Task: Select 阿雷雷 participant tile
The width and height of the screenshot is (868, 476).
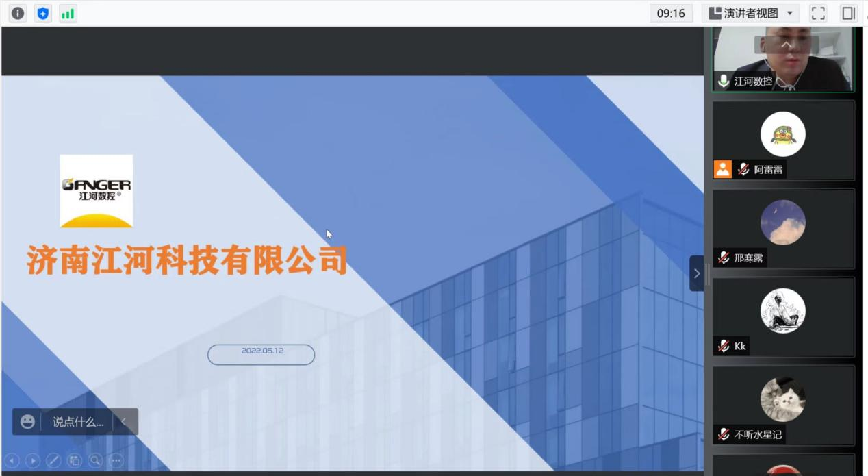Action: click(x=783, y=140)
